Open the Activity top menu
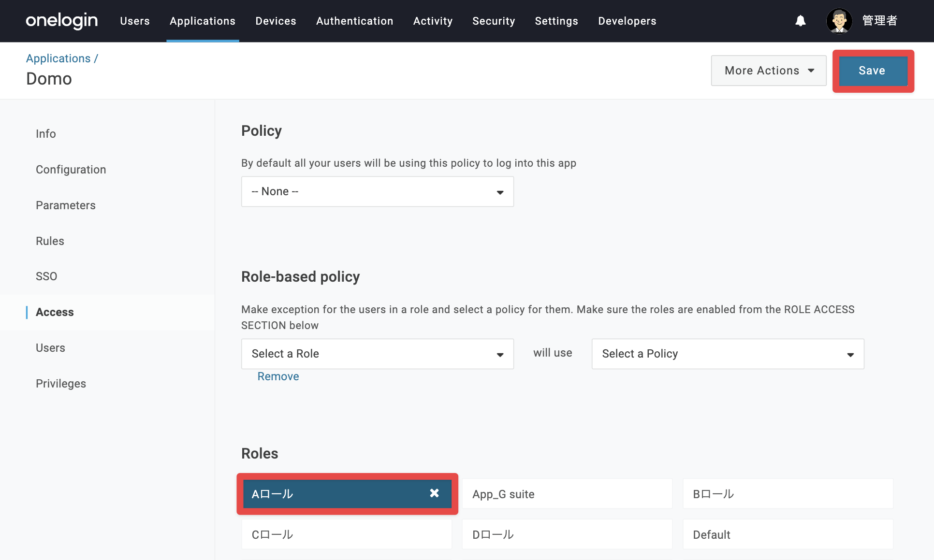This screenshot has height=560, width=934. pos(433,21)
